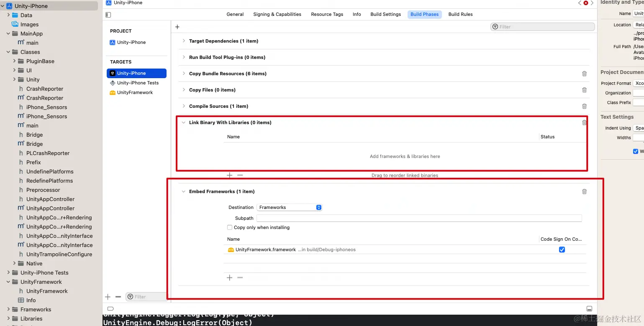Open Indent Using dropdown in inspector
Viewport: 644px width, 326px height.
tap(638, 128)
